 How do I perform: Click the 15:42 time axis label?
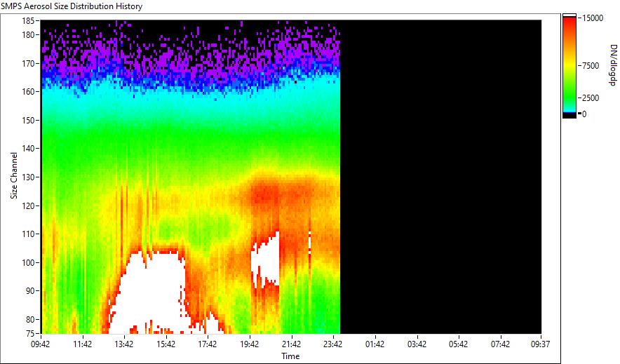tap(166, 344)
